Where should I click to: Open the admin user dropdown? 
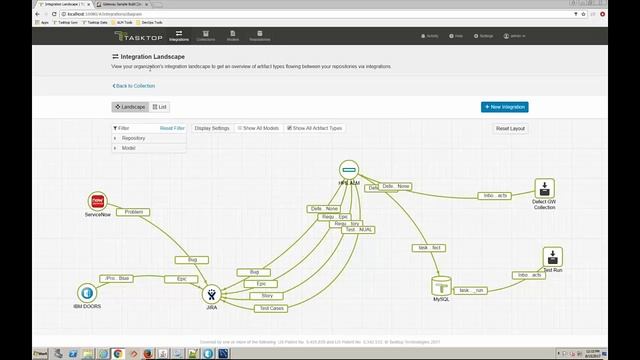(x=514, y=36)
